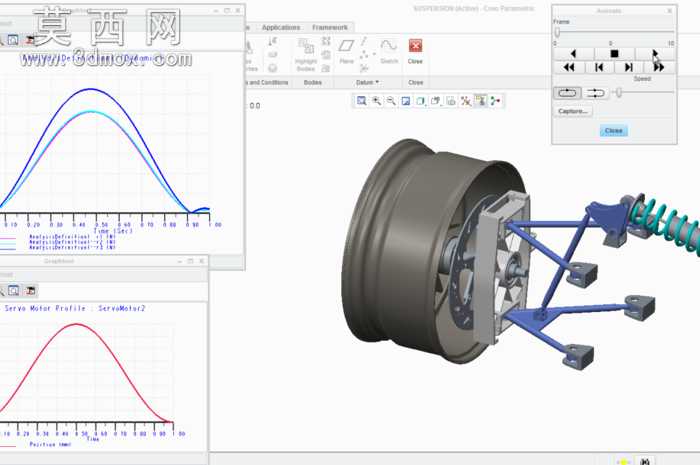Step back to the previous frame
The image size is (700, 465).
[x=599, y=67]
